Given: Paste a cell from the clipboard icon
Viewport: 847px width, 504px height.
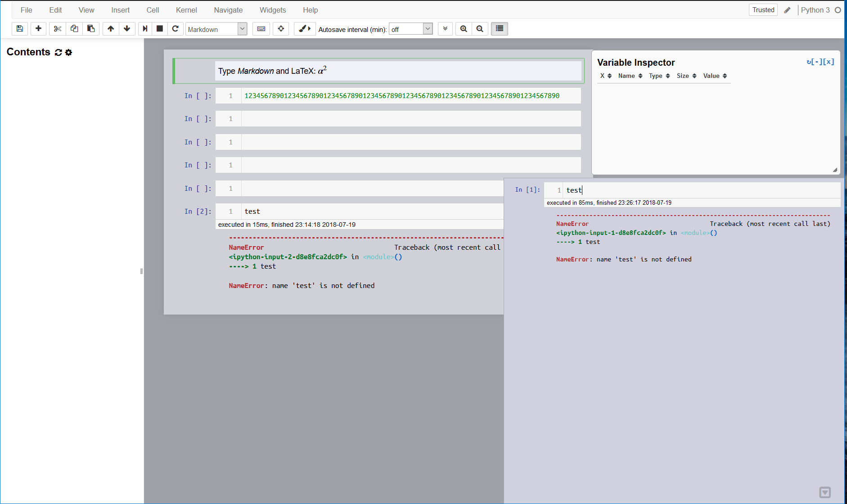Looking at the screenshot, I should [x=91, y=28].
